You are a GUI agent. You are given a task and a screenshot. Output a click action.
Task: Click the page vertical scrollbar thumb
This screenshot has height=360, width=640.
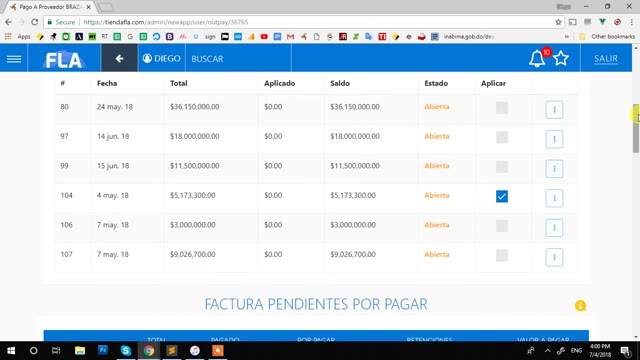pyautogui.click(x=636, y=129)
